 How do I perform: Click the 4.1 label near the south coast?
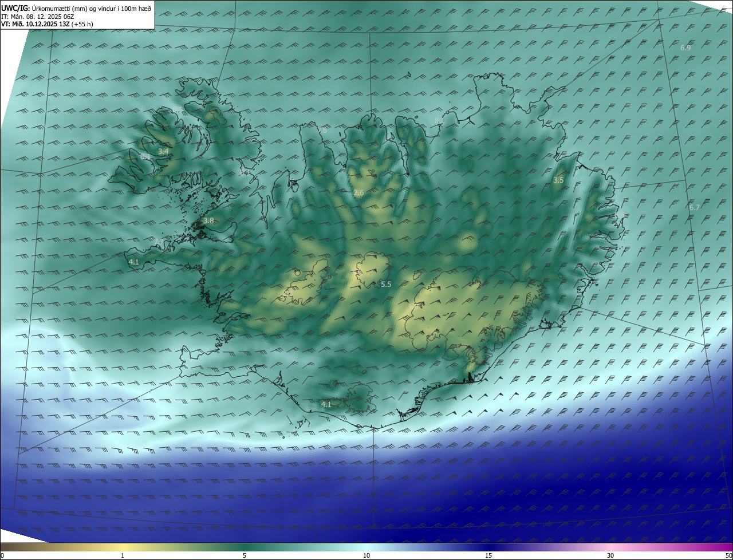click(x=326, y=404)
